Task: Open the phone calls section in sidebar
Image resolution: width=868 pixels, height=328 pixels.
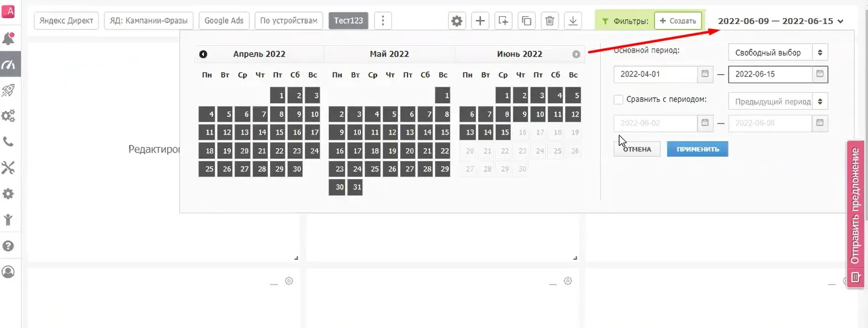Action: pos(8,142)
